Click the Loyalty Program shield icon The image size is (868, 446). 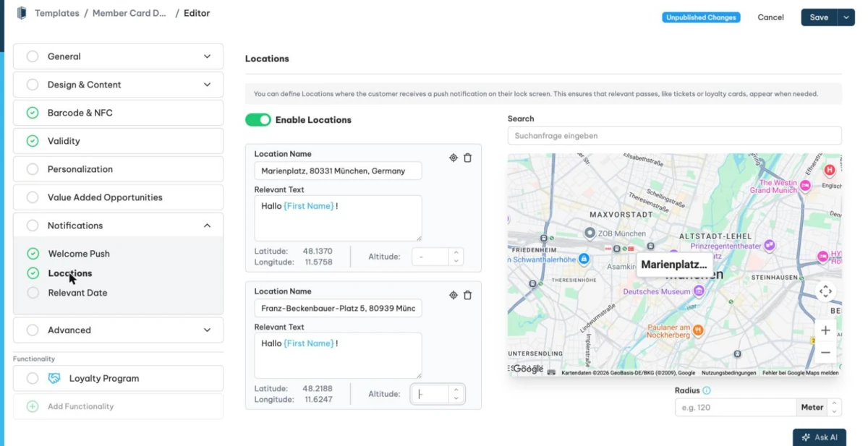(x=54, y=378)
